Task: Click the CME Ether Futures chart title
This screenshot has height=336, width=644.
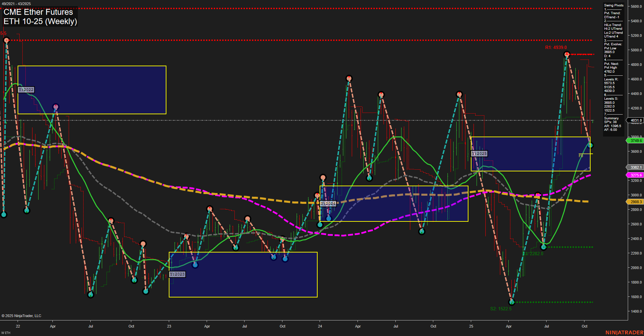Action: 38,12
